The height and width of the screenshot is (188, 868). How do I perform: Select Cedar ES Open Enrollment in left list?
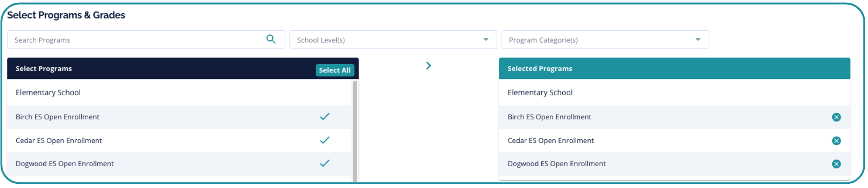pos(59,141)
